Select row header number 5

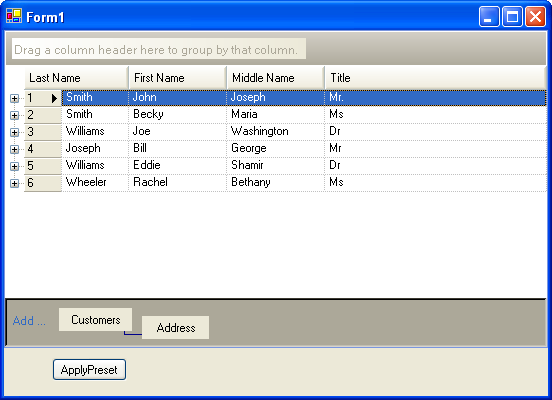(43, 165)
